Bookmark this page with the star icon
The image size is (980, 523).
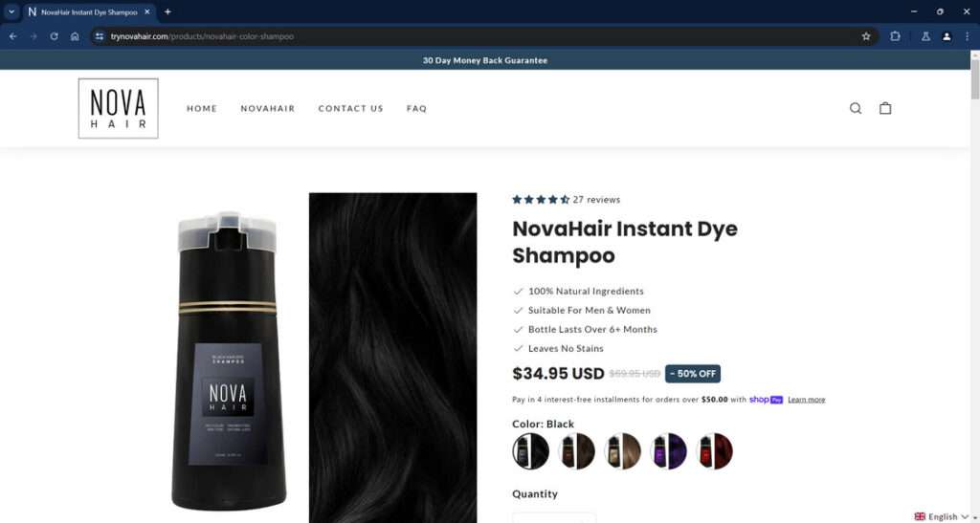click(x=865, y=36)
